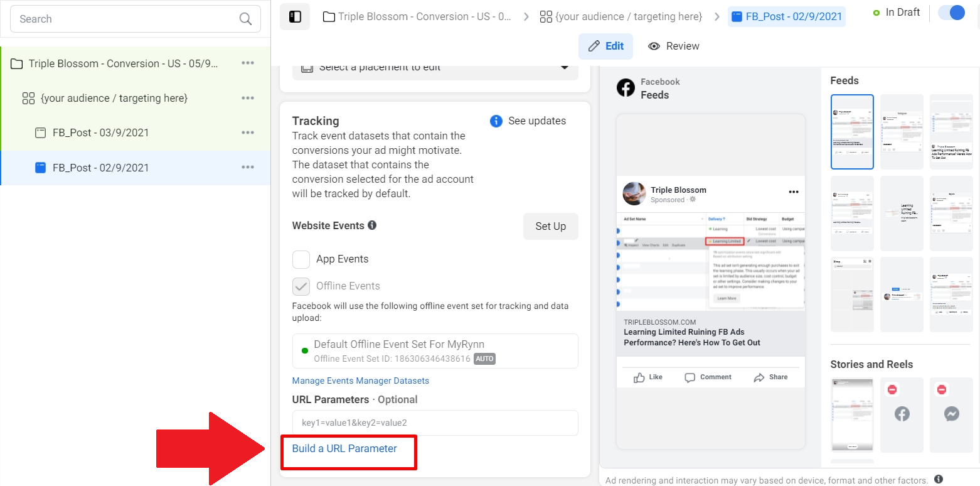Open the three-dot menu on ad preview
This screenshot has height=486, width=980.
[x=794, y=192]
